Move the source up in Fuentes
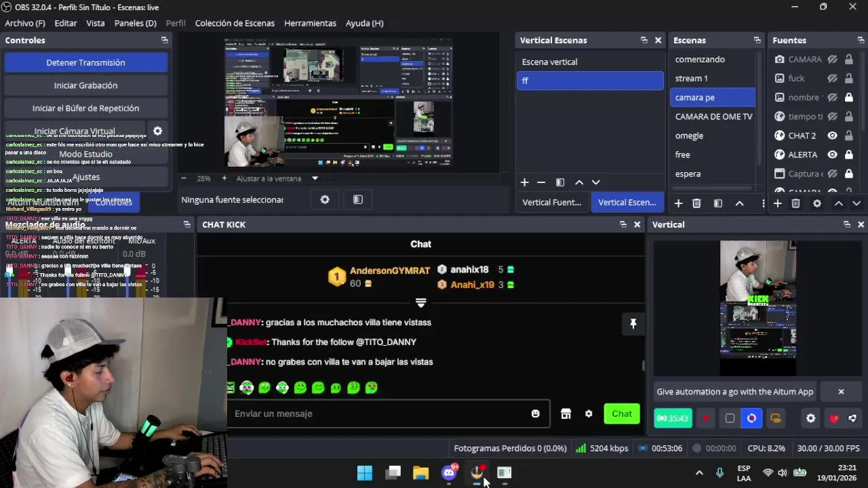 pyautogui.click(x=839, y=203)
